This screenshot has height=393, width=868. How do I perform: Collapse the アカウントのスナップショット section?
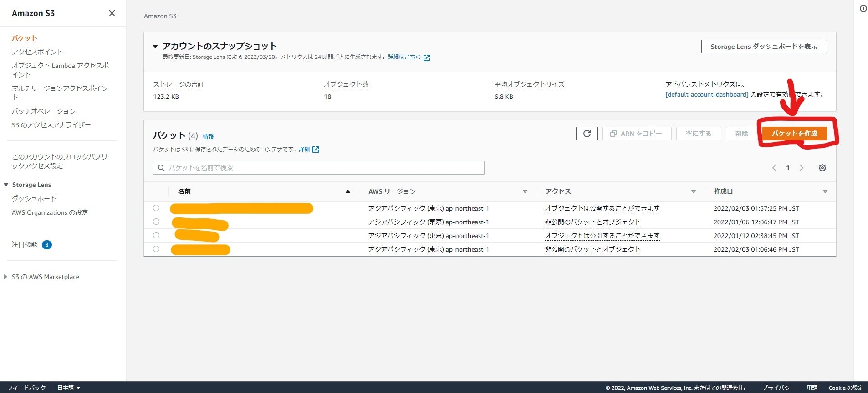tap(155, 47)
